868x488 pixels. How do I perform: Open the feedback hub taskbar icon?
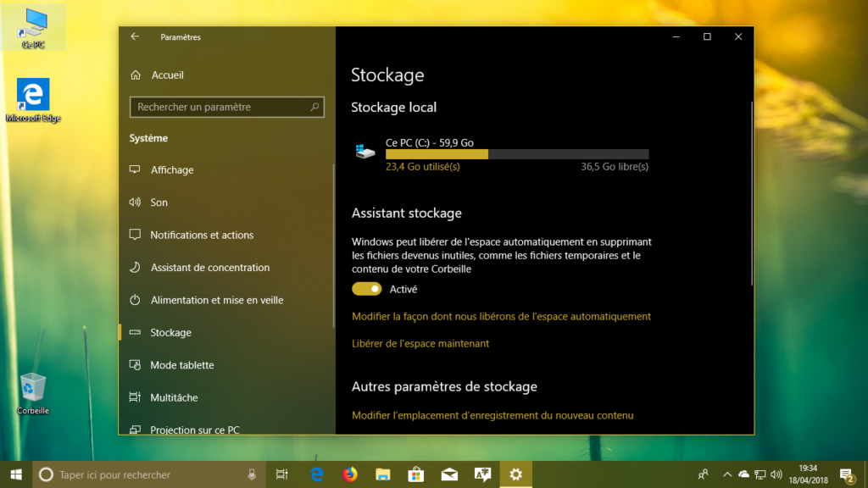[482, 474]
